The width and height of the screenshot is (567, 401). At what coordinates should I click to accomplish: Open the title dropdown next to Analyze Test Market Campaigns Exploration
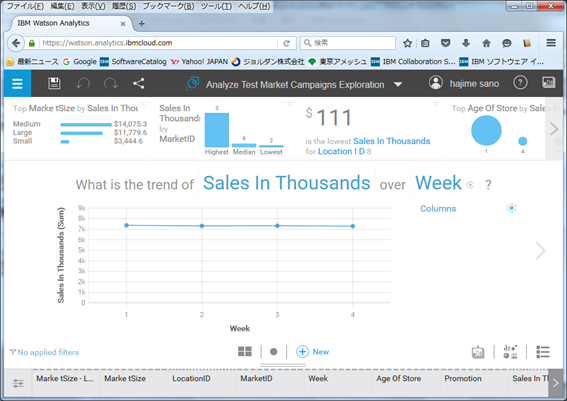coord(398,85)
